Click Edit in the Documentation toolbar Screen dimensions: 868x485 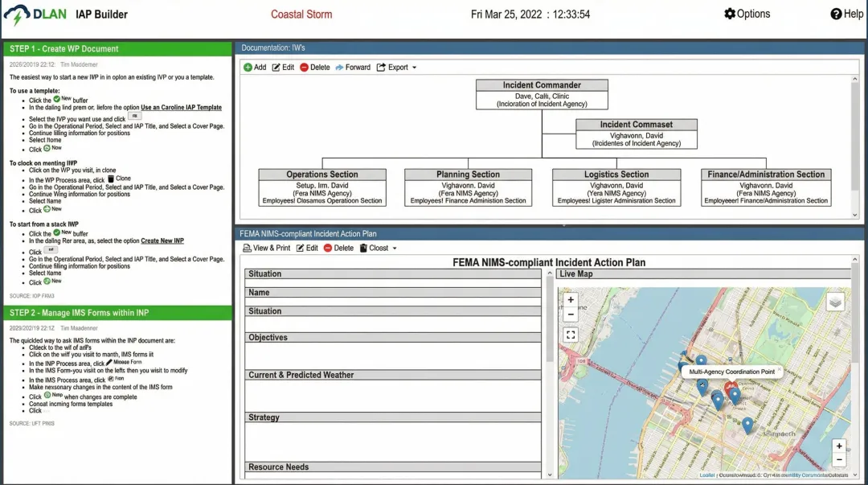[x=283, y=68]
